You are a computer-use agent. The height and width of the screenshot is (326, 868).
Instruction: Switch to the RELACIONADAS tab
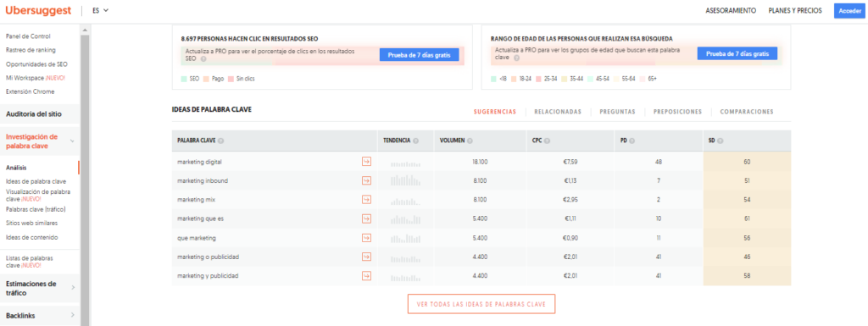pyautogui.click(x=558, y=112)
